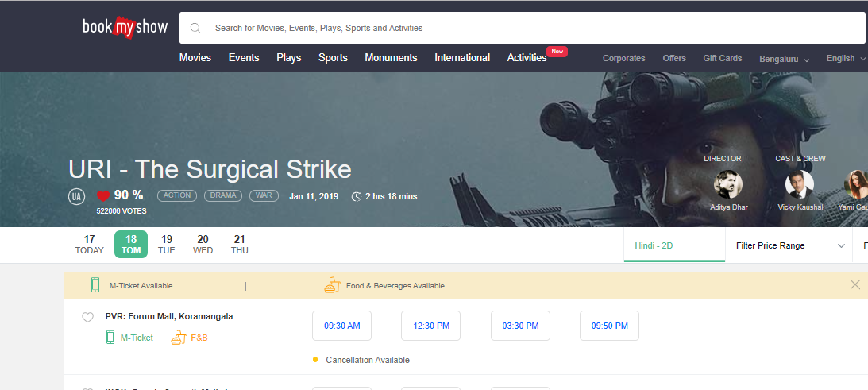
Task: Select date 21 THU
Action: pyautogui.click(x=239, y=245)
